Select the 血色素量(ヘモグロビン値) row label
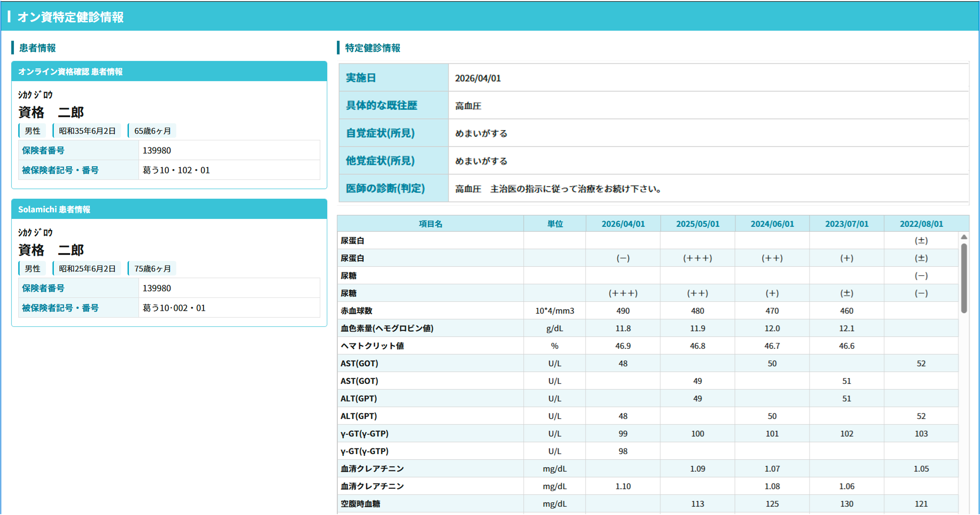 click(387, 328)
